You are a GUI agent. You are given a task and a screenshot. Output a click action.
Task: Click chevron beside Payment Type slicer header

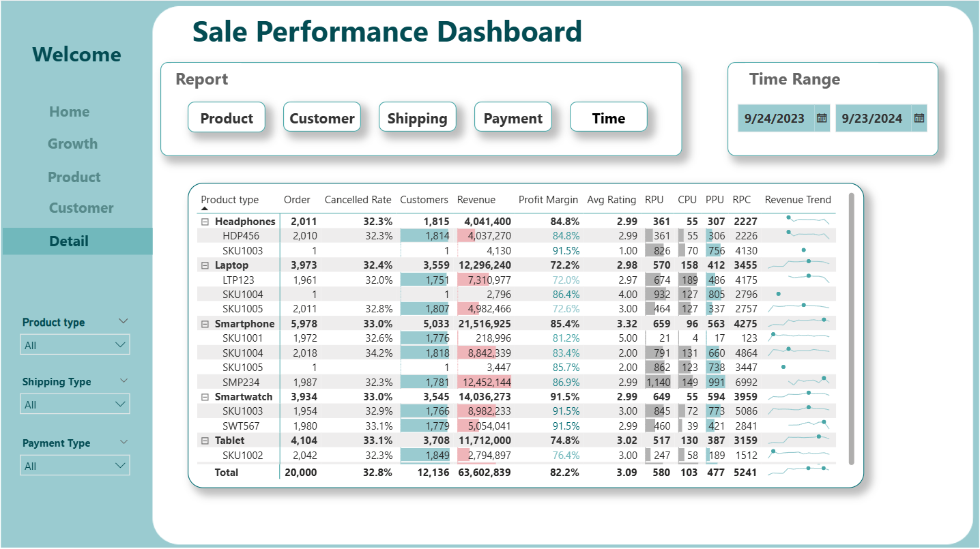point(123,442)
